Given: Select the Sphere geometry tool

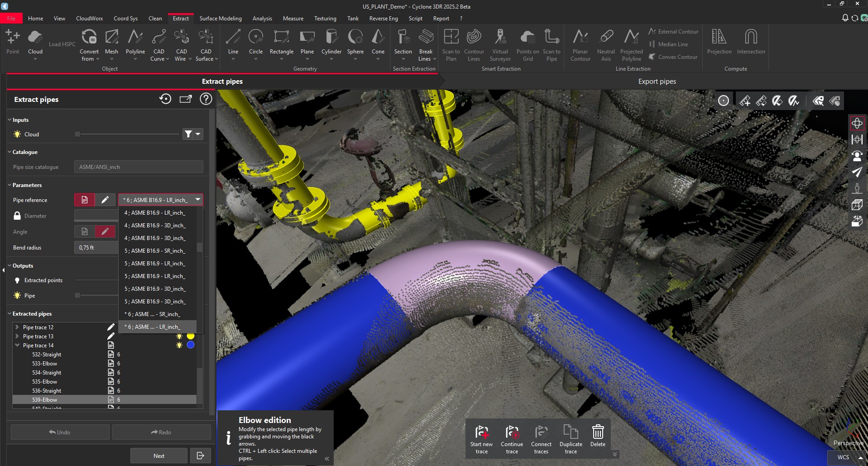Looking at the screenshot, I should 355,44.
